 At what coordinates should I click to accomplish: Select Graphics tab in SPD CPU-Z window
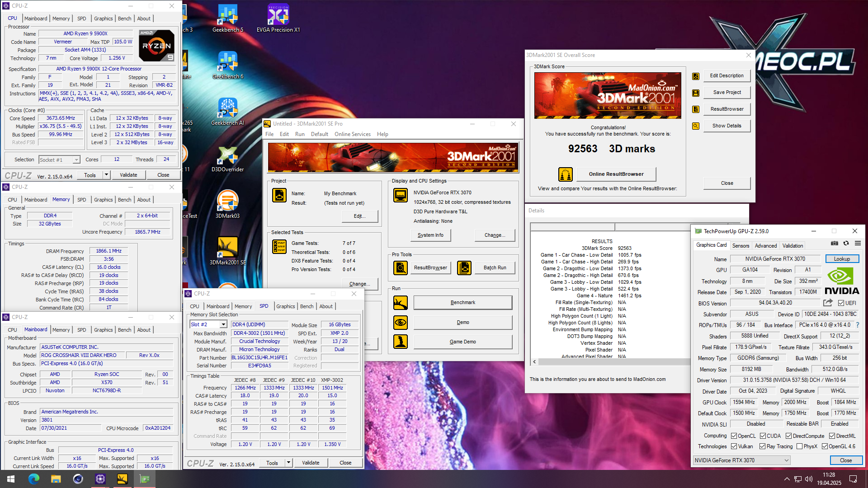click(x=285, y=306)
